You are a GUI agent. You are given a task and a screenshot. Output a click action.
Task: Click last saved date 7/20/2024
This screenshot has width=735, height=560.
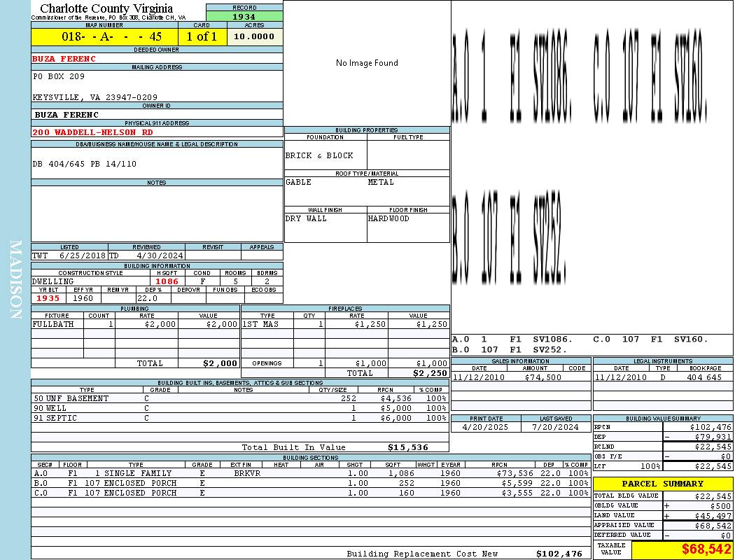[556, 428]
